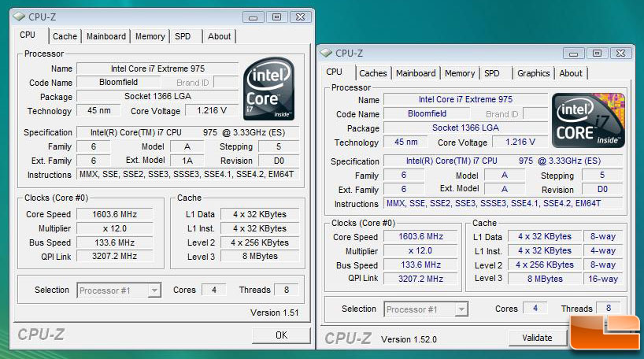This screenshot has width=644, height=359.
Task: Switch to Memory tab in CPU-Z 1.51 window
Action: (150, 36)
